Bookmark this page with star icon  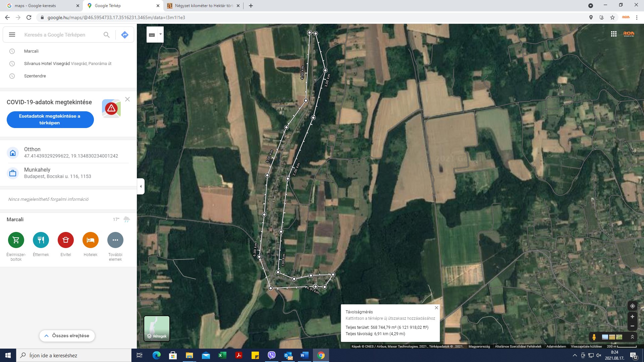612,17
